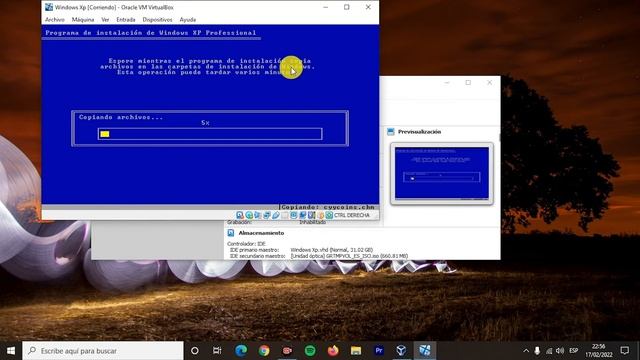This screenshot has height=360, width=640.
Task: Open Cortana circle icon on taskbar
Action: pyautogui.click(x=195, y=351)
